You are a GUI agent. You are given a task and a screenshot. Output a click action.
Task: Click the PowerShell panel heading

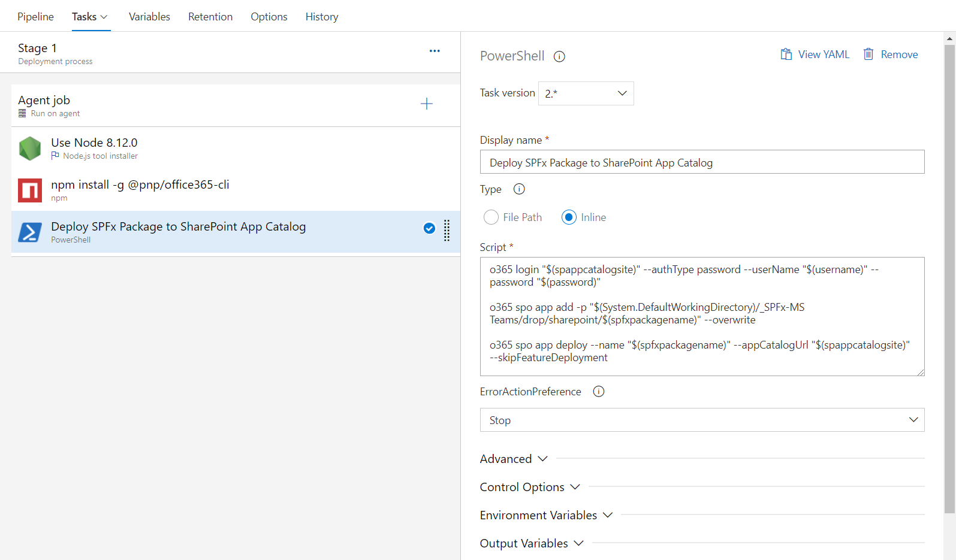512,56
